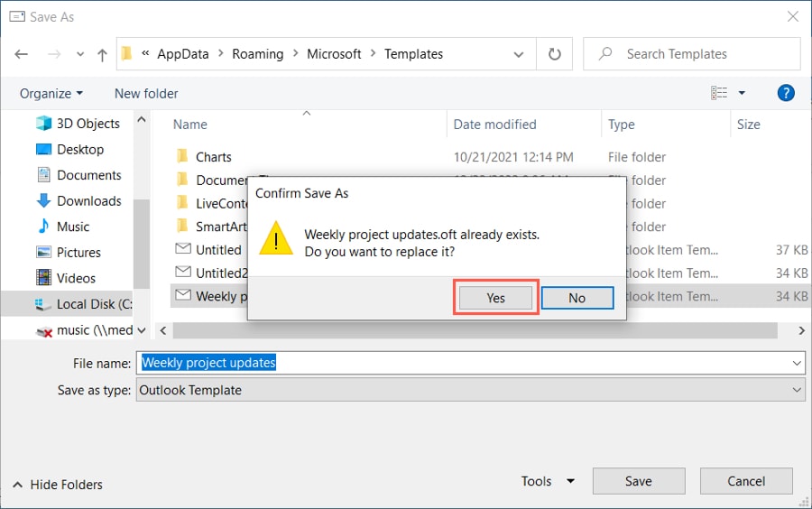The height and width of the screenshot is (509, 812).
Task: Select the Untitled2 template envelope icon
Action: click(x=183, y=272)
